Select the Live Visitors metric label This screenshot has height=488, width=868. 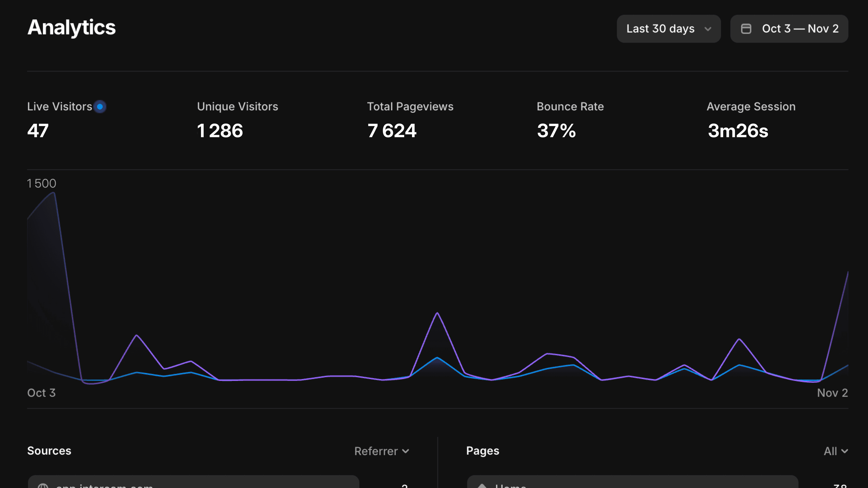click(59, 107)
